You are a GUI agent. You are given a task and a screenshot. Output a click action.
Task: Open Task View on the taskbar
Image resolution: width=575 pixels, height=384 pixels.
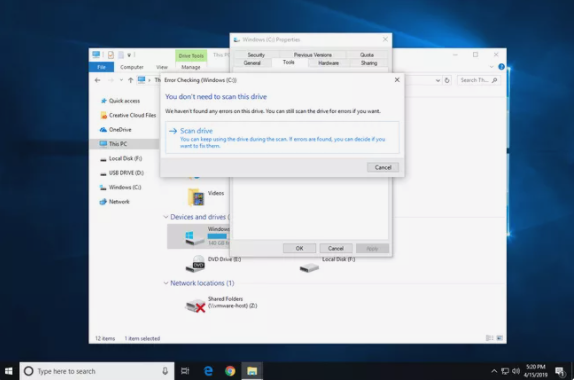pos(185,371)
